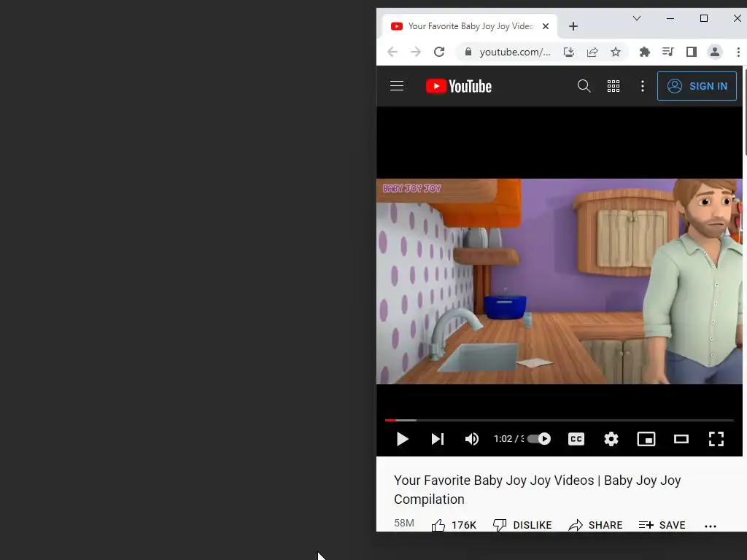Viewport: 747px width, 560px height.
Task: Open media controls icon in toolbar
Action: (x=668, y=52)
